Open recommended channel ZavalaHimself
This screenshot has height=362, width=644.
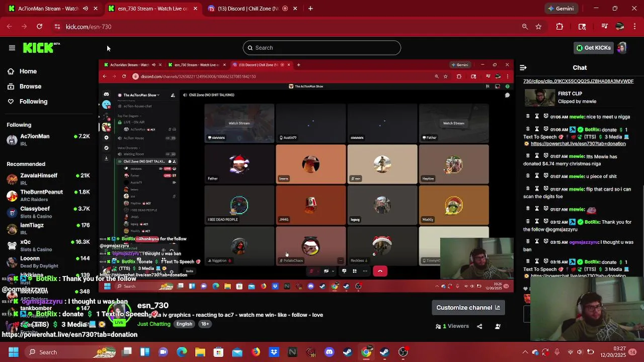point(48,179)
